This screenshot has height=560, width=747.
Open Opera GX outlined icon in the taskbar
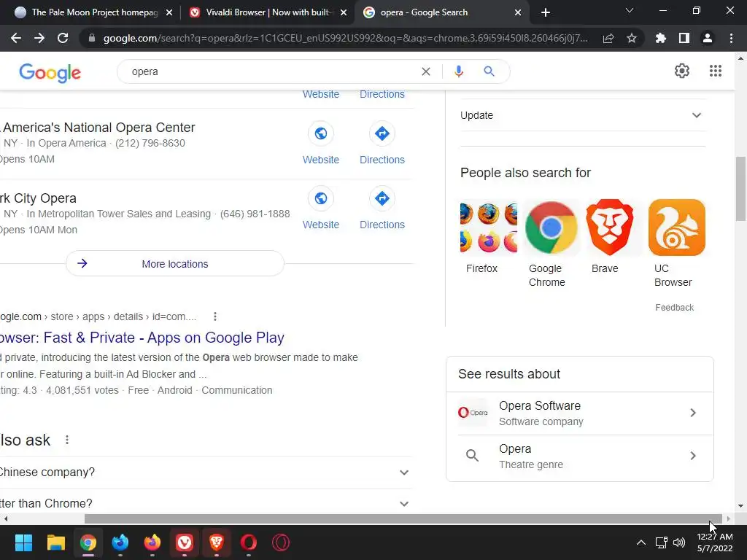pos(281,542)
